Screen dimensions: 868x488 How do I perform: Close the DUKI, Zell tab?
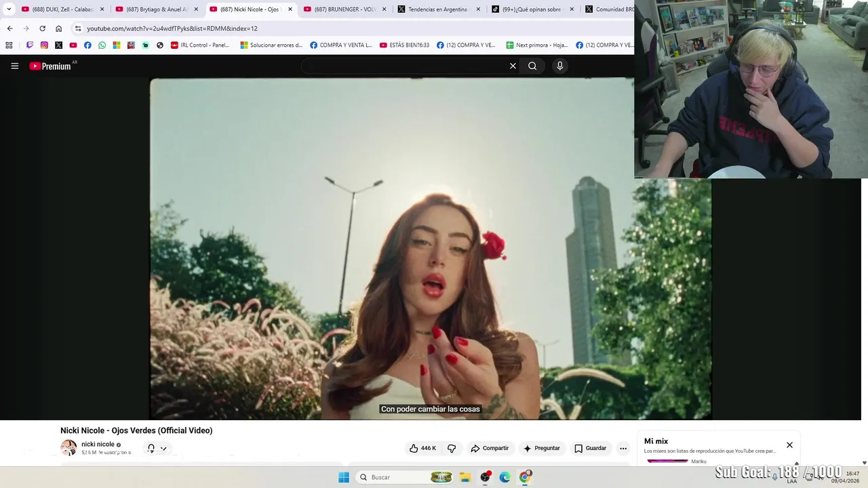coord(102,9)
